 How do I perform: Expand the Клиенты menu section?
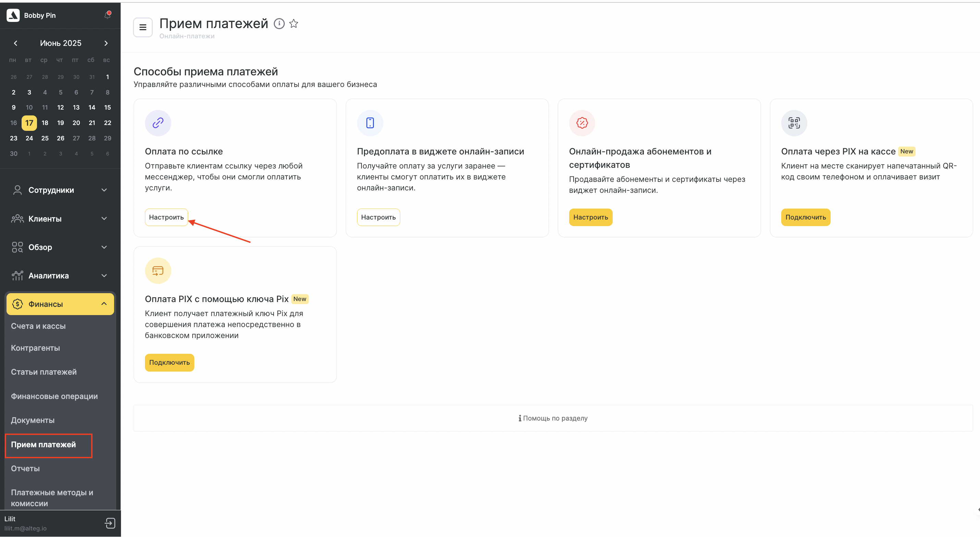pos(60,219)
